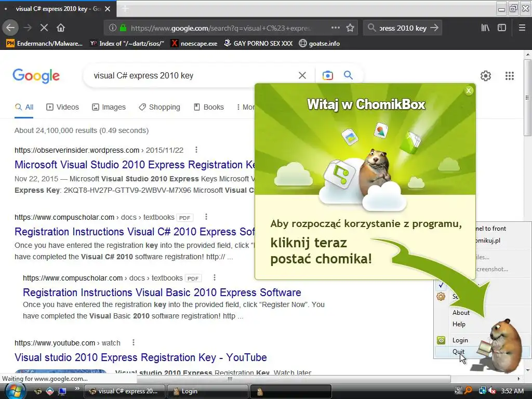Open Microsoft Visual Studio 2010 Express Registration result
Viewport: 532px width, 399px height.
tap(135, 165)
